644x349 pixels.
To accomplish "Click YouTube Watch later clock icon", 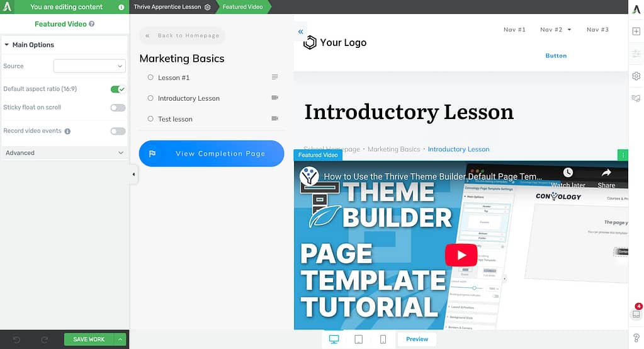I will point(568,172).
